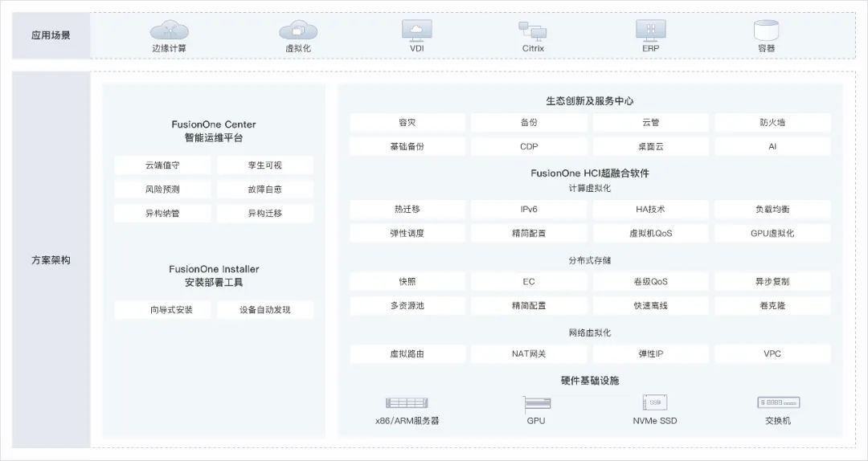Click the 基础备份 box

407,147
